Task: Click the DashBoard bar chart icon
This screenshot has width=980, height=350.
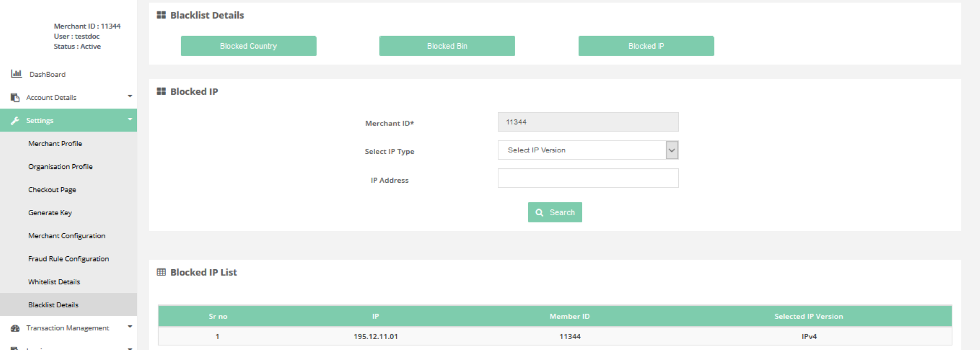Action: [x=16, y=74]
